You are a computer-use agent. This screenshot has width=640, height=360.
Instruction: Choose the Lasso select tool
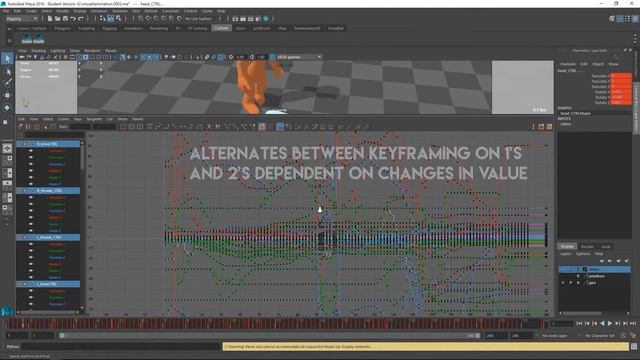point(7,71)
